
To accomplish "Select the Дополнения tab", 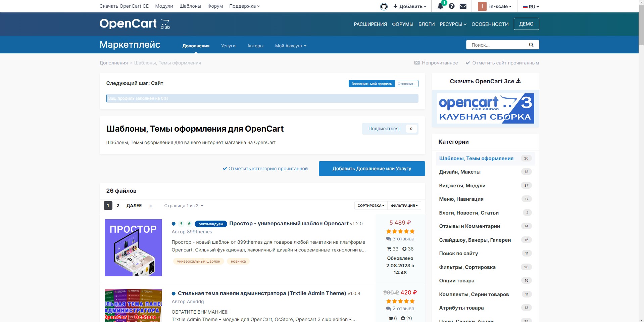I will click(x=196, y=46).
